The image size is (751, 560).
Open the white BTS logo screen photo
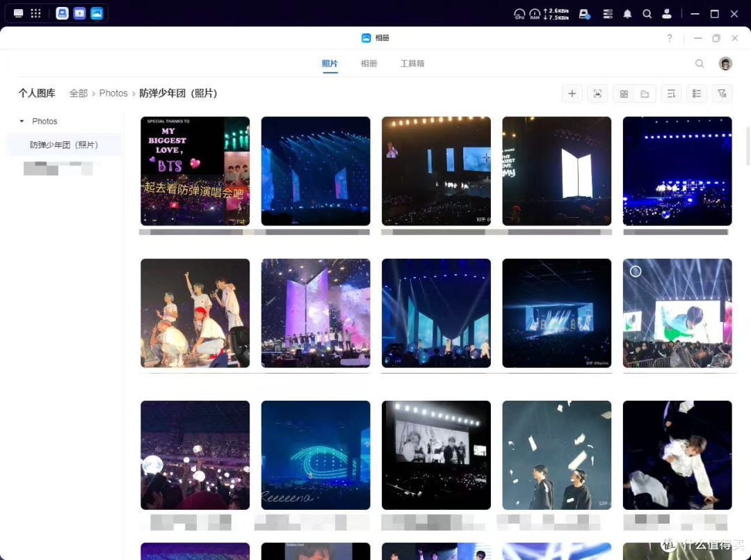pos(556,171)
